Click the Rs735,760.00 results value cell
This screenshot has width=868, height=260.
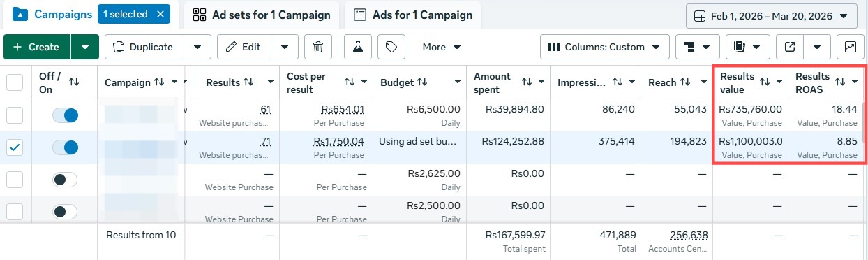(750, 109)
